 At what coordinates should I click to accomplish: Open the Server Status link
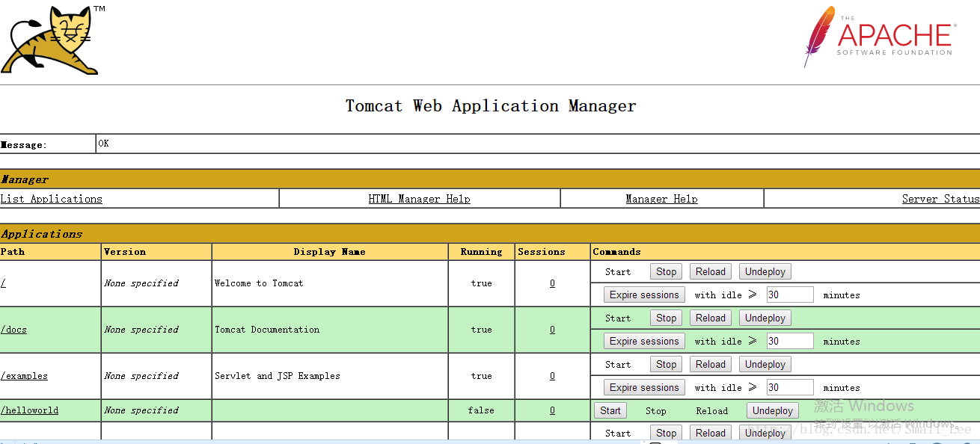940,199
